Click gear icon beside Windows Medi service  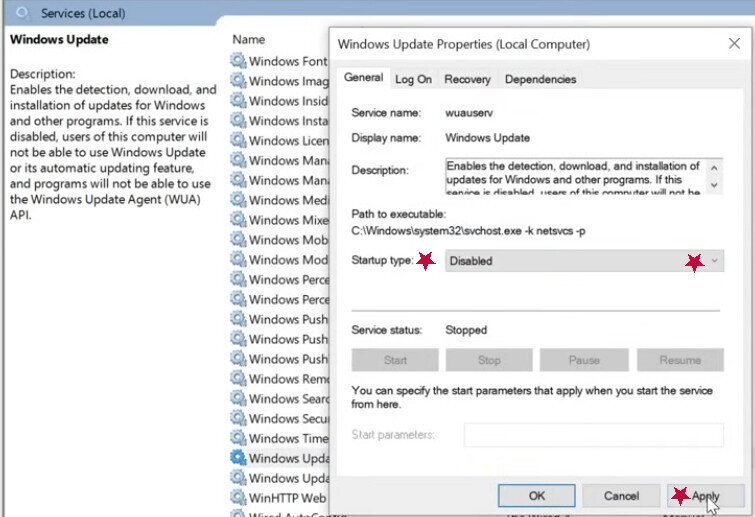pos(238,199)
